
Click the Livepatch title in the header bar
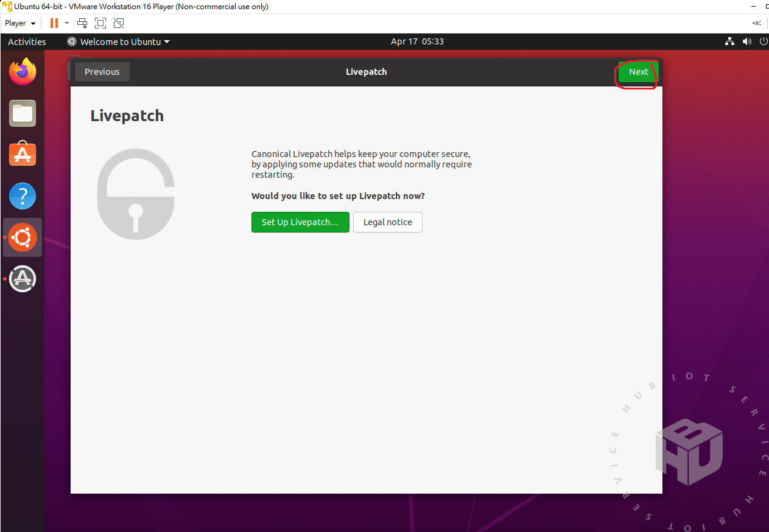coord(367,72)
